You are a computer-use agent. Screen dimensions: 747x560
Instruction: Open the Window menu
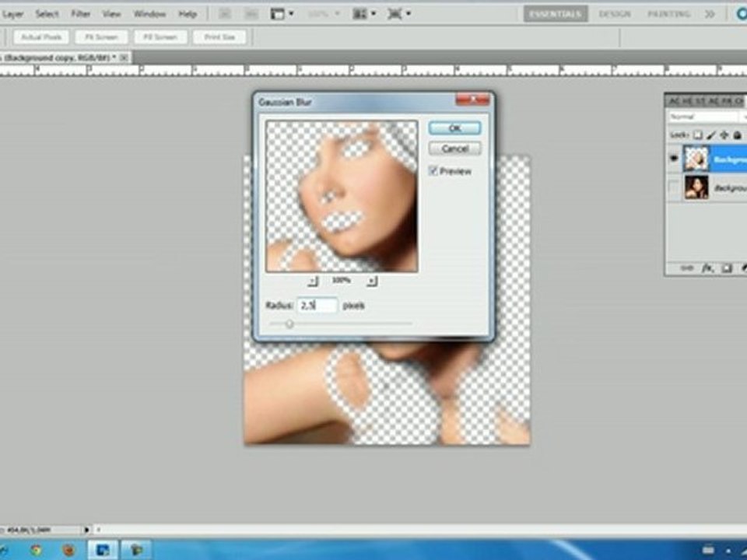[149, 14]
